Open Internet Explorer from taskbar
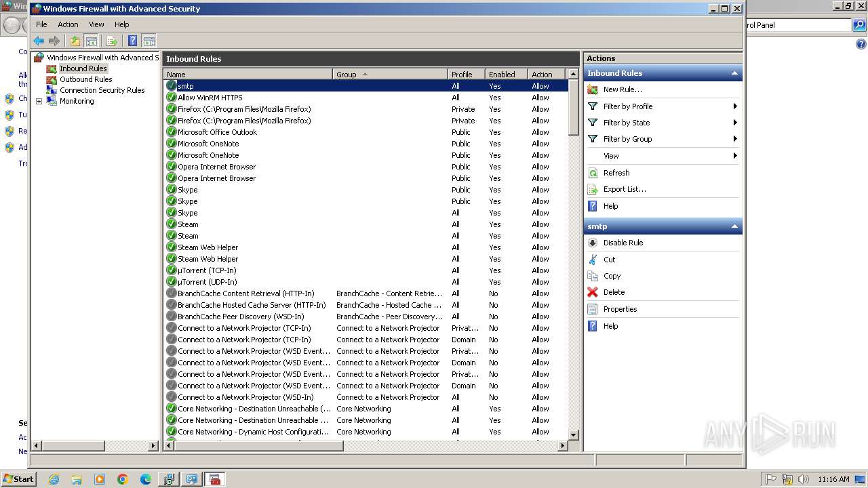Screen dimensions: 868x488 54,479
